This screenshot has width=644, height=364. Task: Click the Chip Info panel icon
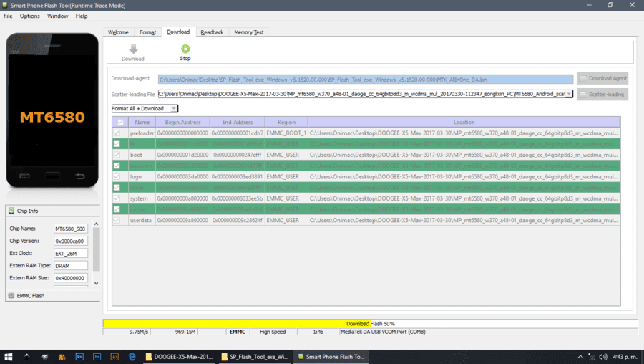[11, 211]
